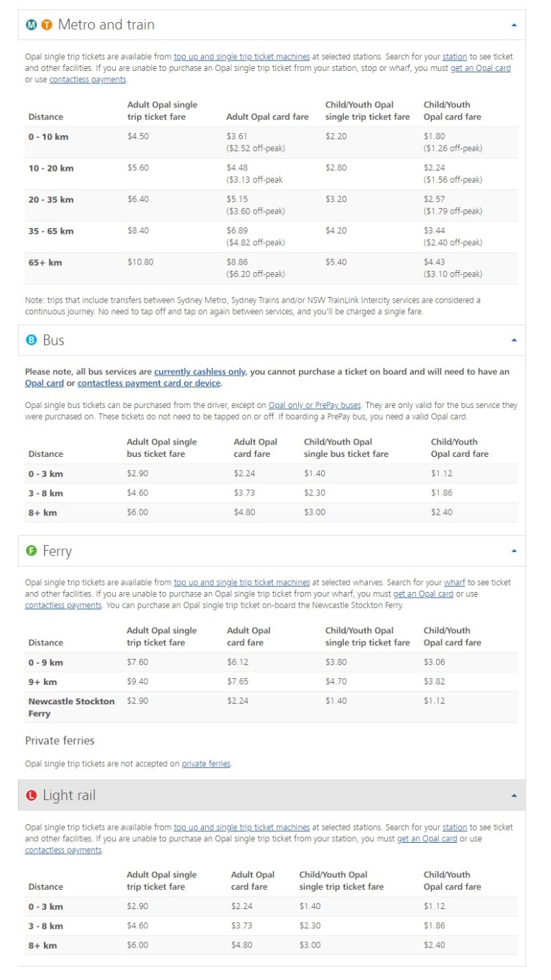
Task: Click the '65+ km' distance row label
Action: click(45, 263)
